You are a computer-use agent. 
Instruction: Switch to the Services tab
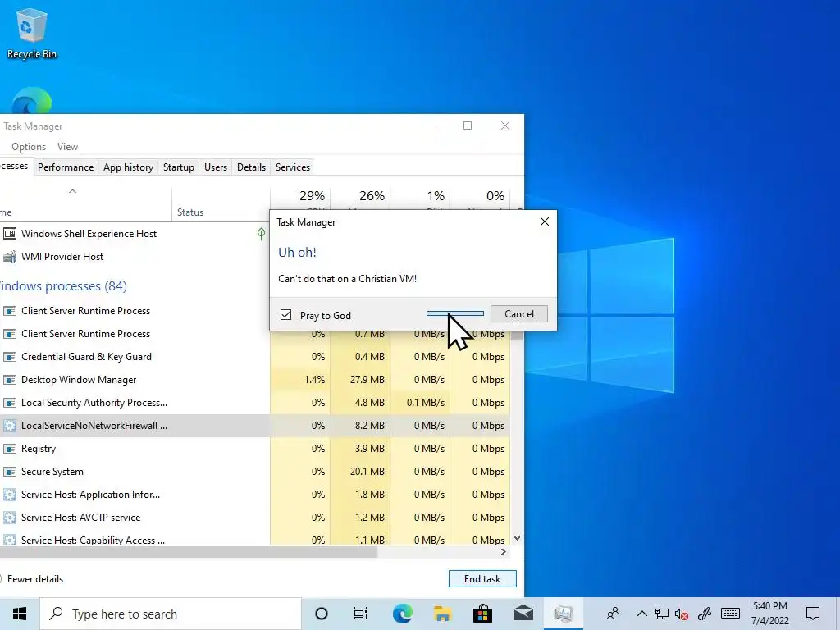point(293,167)
